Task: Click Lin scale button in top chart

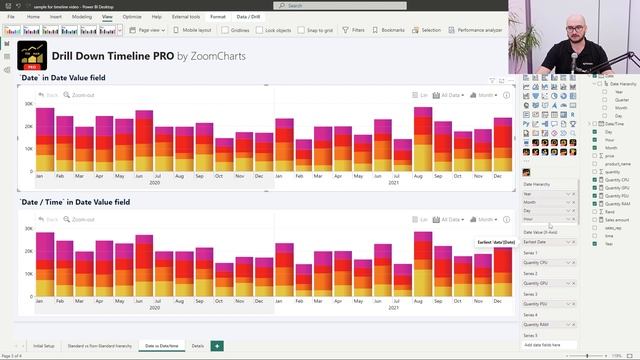Action: pos(420,95)
